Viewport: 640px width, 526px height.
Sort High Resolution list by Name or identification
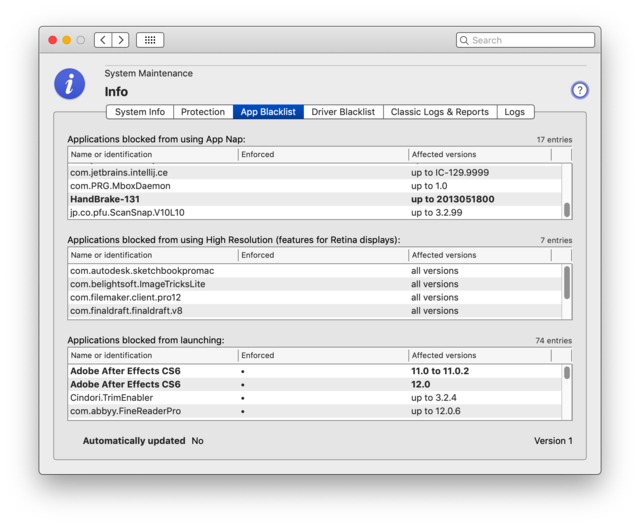tap(153, 255)
